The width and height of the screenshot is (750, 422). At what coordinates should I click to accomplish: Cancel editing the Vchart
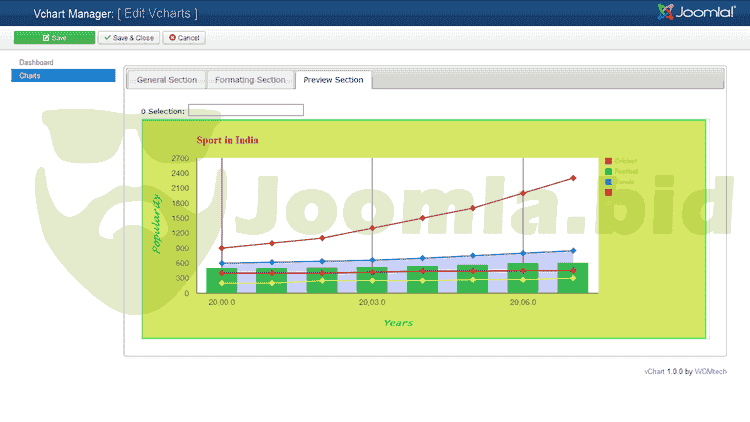[x=183, y=37]
